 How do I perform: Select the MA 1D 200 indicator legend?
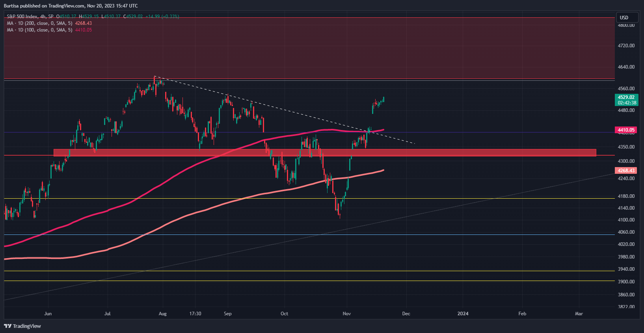[x=39, y=23]
